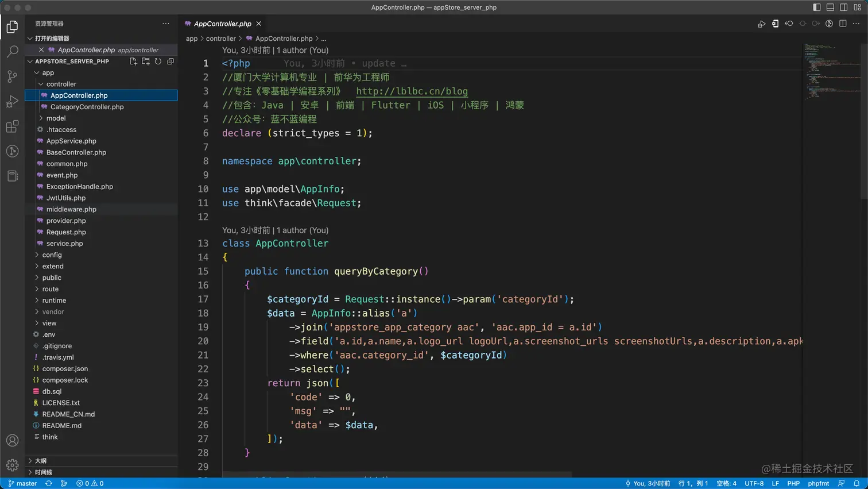Open BaseController.php in file tree
This screenshot has height=489, width=868.
[x=76, y=152]
